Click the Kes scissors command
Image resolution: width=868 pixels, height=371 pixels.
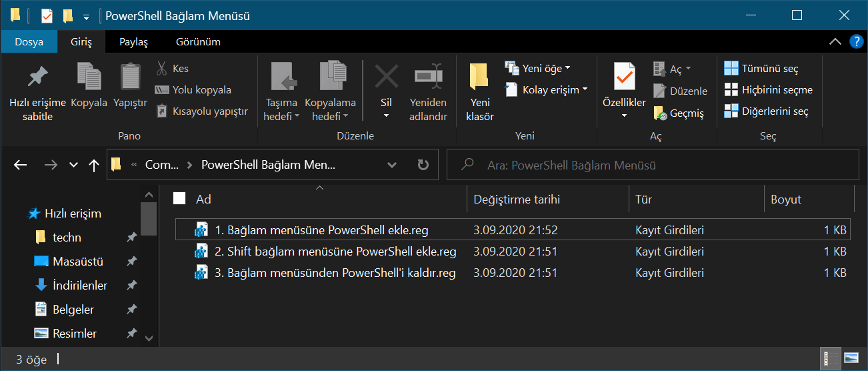(x=172, y=68)
